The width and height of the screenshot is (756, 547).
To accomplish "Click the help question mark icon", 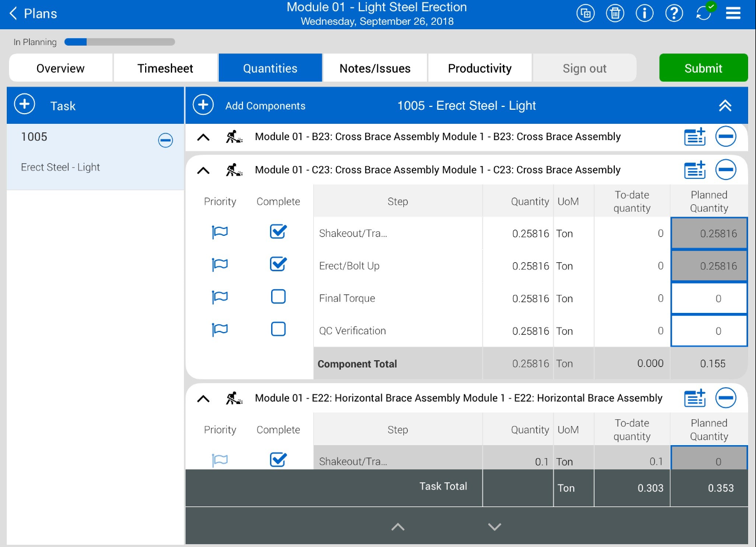I will tap(674, 13).
